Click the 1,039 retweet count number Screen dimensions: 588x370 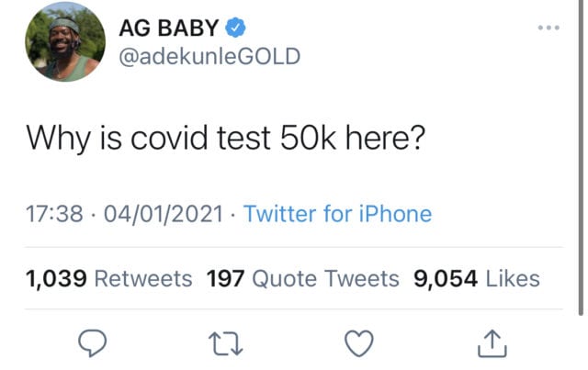tap(56, 279)
